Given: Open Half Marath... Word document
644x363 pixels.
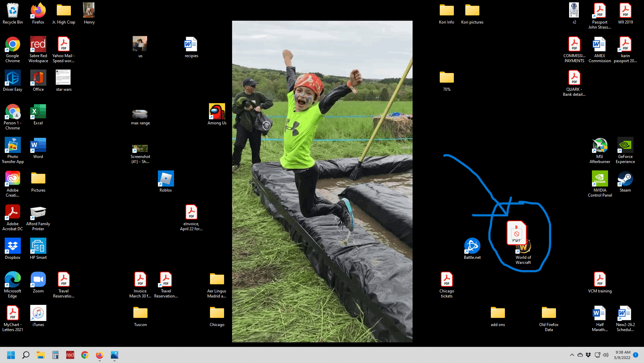Looking at the screenshot, I should (600, 318).
